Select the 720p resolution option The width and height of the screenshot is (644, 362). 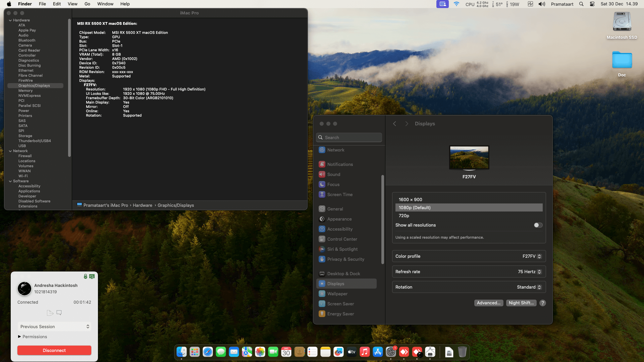[x=404, y=216]
